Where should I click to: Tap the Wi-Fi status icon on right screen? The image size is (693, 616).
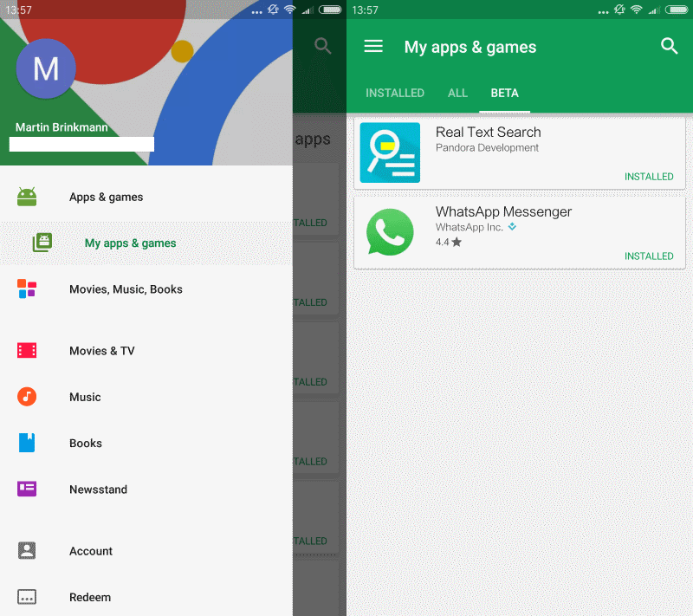click(636, 10)
